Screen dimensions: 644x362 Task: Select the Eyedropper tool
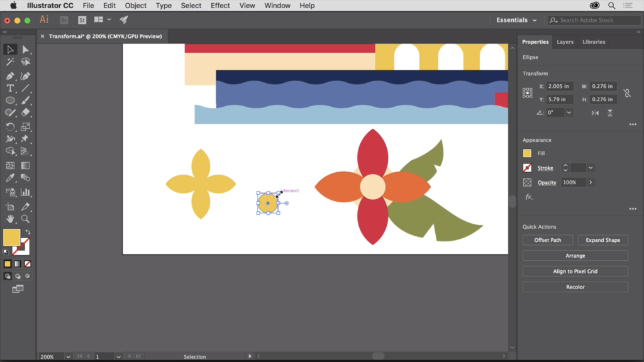coord(10,178)
